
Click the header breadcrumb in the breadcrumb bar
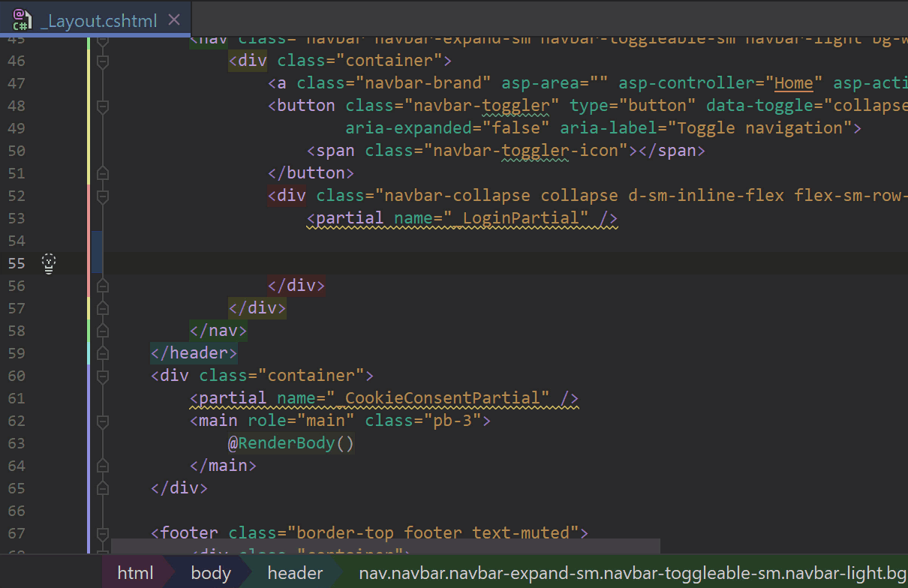tap(294, 572)
